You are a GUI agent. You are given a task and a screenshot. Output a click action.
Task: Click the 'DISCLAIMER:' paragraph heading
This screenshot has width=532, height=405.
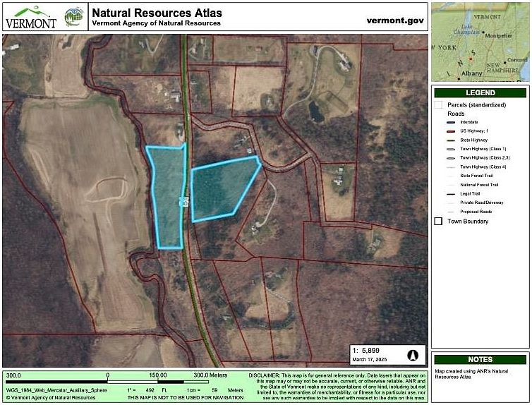[x=265, y=375]
